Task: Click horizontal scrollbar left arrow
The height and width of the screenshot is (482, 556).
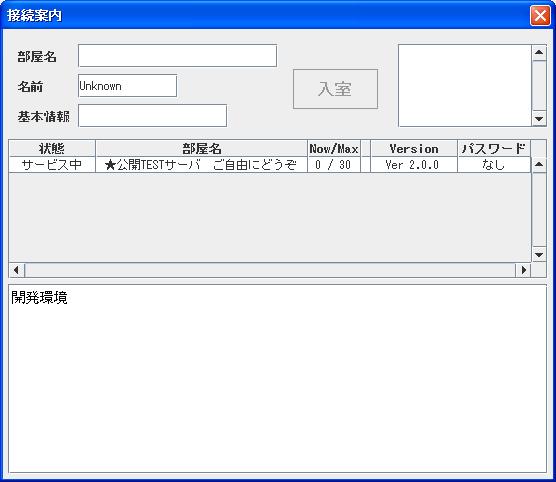Action: coord(16,270)
